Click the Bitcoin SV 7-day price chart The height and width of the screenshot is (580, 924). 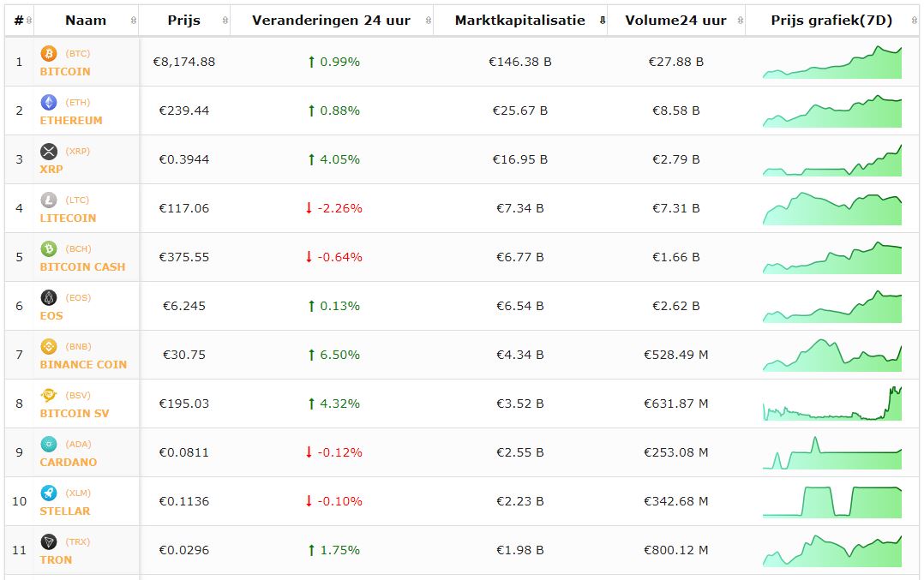click(x=831, y=404)
